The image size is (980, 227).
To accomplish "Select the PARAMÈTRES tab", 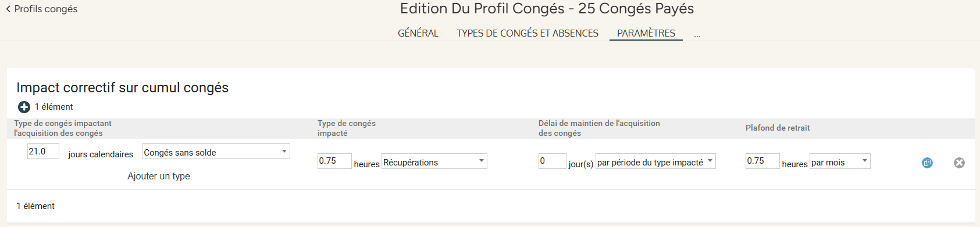I will pyautogui.click(x=646, y=33).
